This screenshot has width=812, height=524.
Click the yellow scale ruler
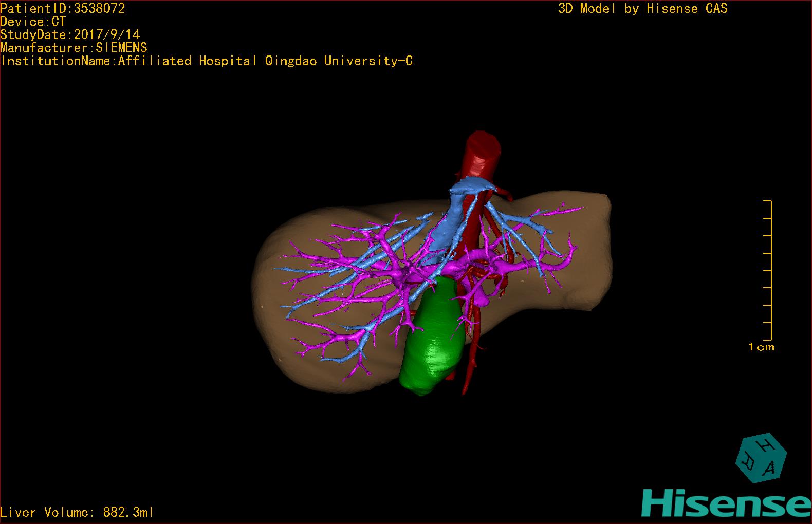[768, 270]
